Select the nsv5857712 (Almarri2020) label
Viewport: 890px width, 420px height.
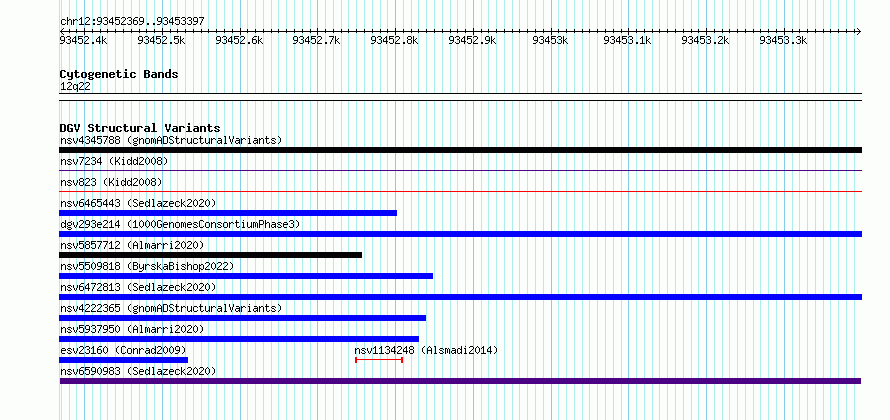point(132,245)
